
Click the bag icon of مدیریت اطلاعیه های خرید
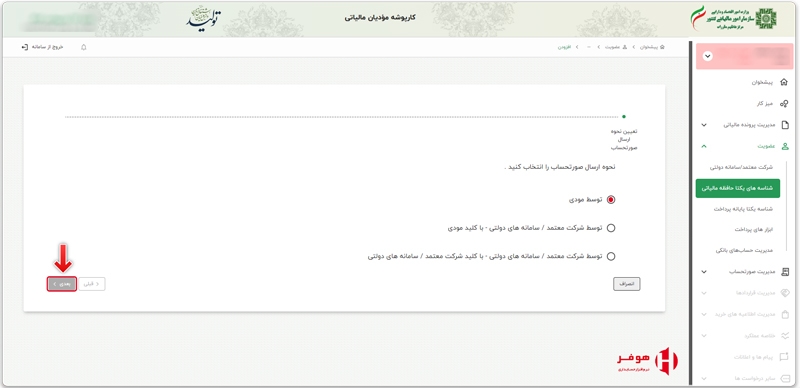785,314
